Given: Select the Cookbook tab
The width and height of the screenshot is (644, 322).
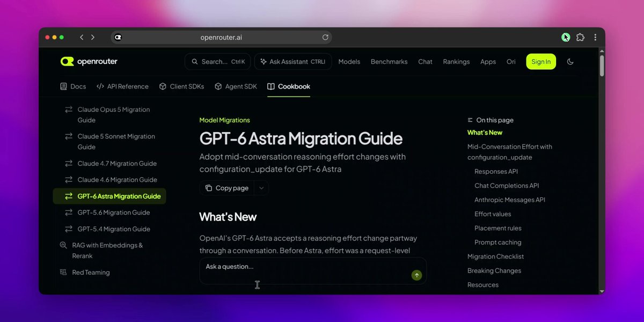Looking at the screenshot, I should click(289, 86).
